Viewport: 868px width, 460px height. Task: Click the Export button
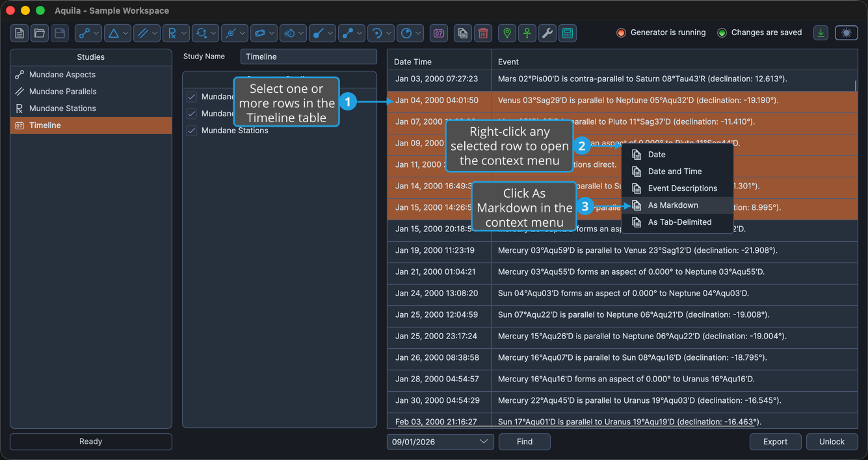click(x=775, y=442)
